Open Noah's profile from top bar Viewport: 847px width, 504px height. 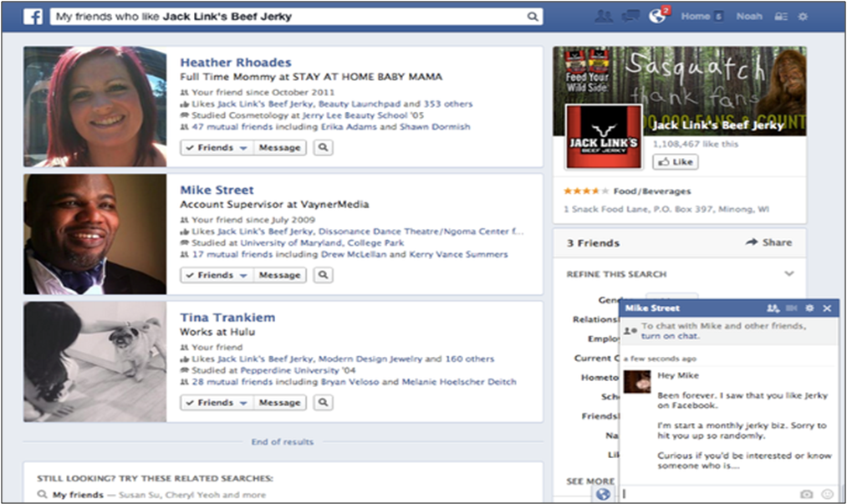(x=749, y=17)
